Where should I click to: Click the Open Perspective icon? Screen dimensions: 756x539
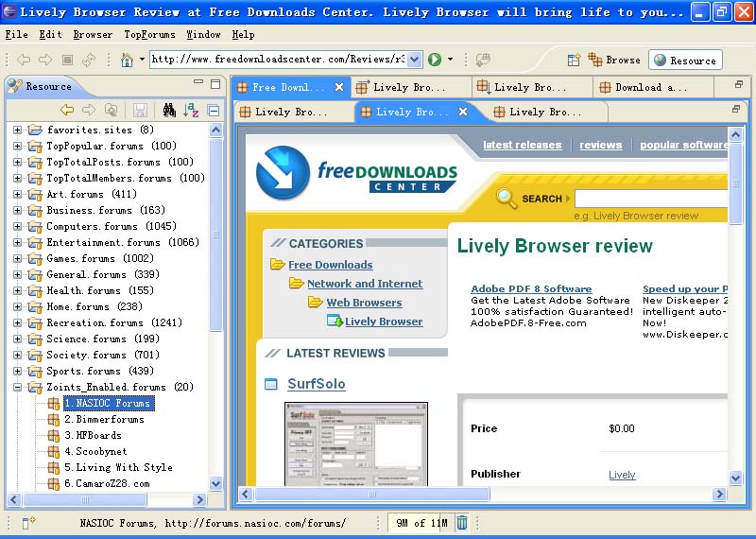click(x=574, y=60)
